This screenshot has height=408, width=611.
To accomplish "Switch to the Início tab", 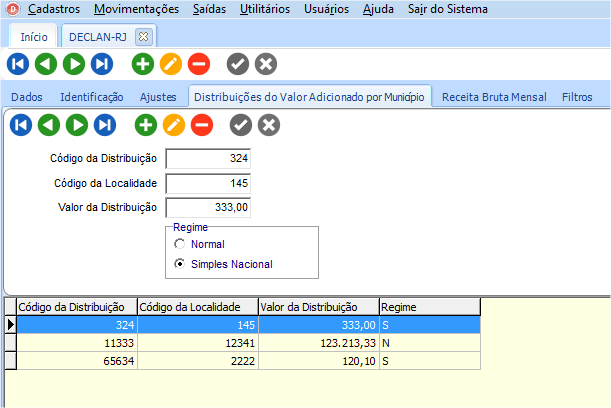I will tap(34, 37).
